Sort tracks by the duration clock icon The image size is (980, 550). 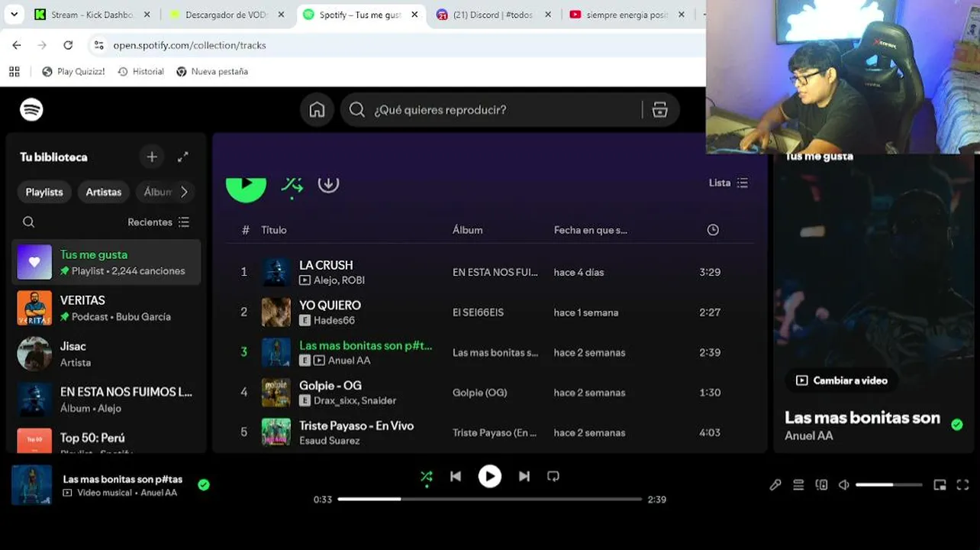coord(713,230)
